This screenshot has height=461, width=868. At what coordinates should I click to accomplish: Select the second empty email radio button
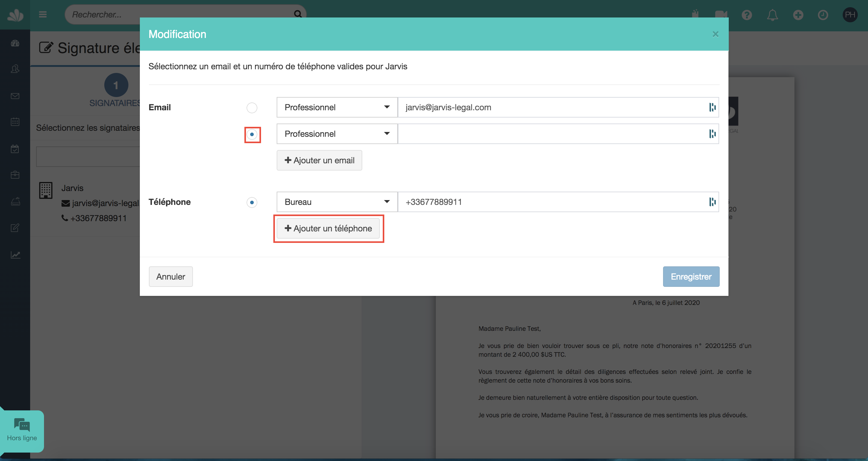252,134
